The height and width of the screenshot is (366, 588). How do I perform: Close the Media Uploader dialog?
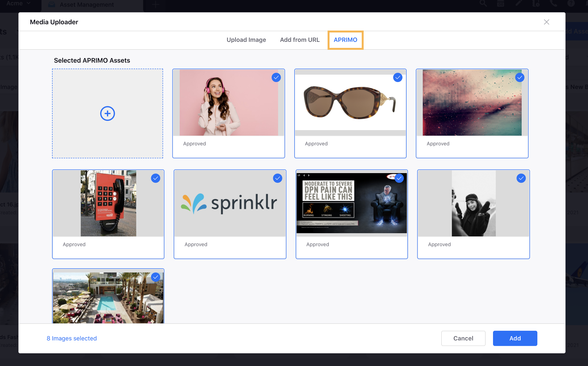click(x=546, y=22)
